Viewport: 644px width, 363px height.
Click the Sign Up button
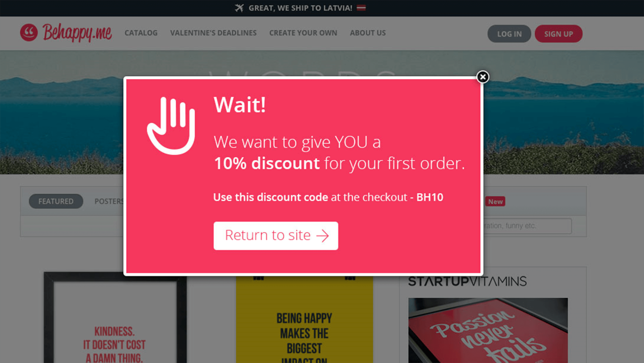tap(558, 34)
